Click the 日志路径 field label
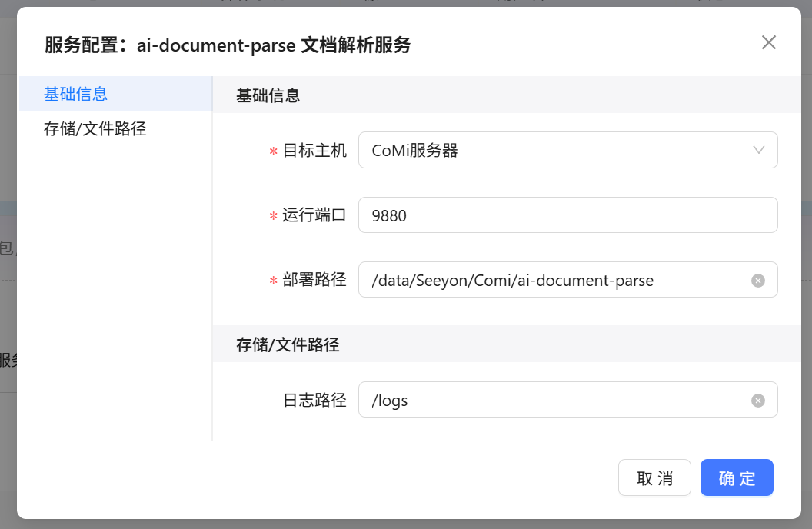The width and height of the screenshot is (812, 529). (x=314, y=401)
